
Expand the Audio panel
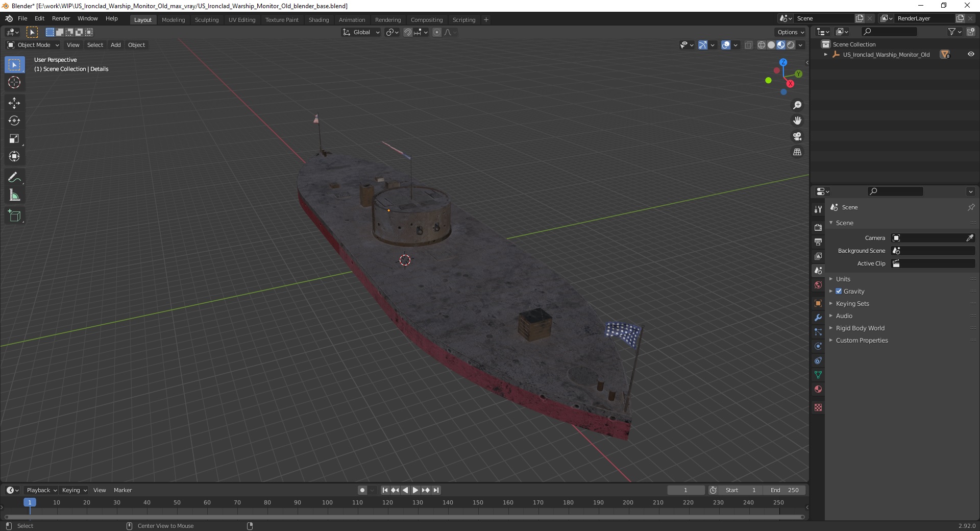(x=844, y=316)
